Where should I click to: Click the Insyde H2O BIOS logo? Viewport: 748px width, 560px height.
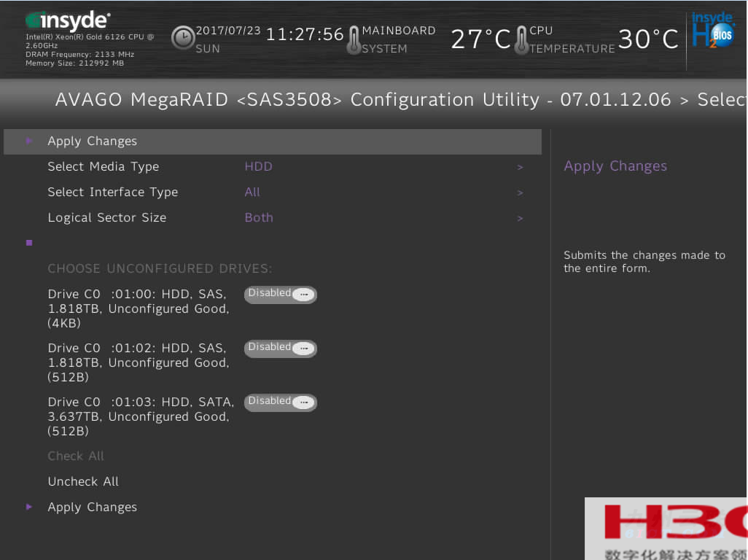pos(713,30)
